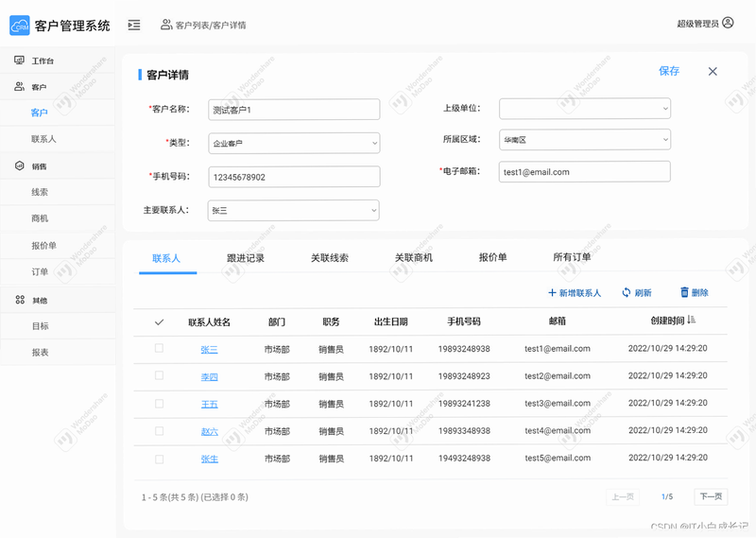Click the test3@email.com cell
The height and width of the screenshot is (538, 756).
click(558, 404)
